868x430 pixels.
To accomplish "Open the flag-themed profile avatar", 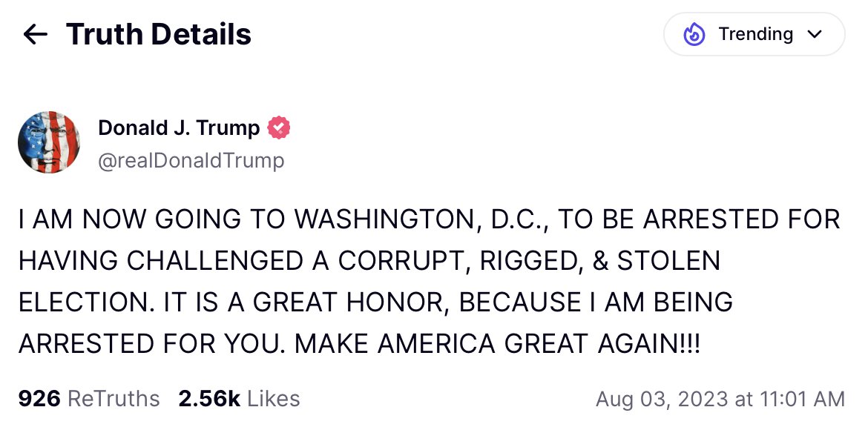I will 48,142.
